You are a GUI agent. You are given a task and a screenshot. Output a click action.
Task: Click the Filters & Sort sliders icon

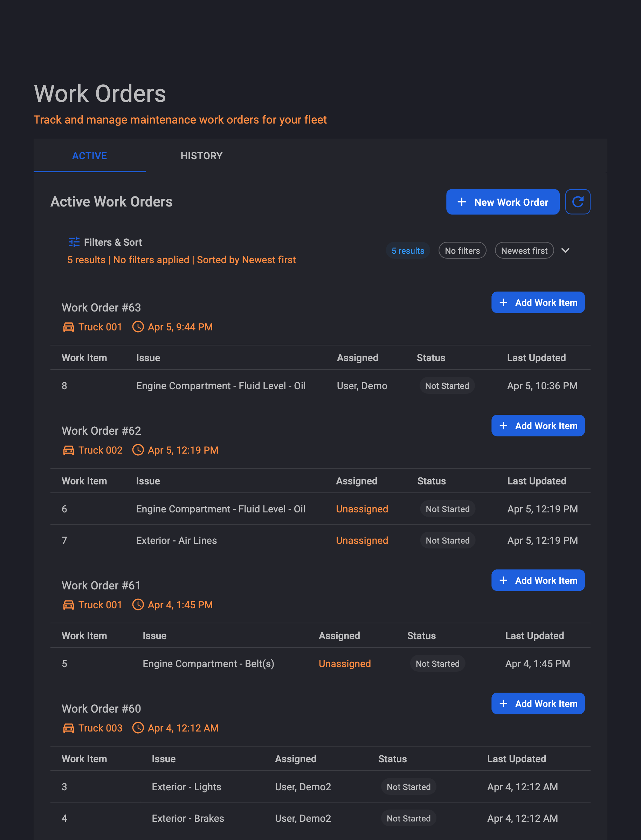(74, 242)
